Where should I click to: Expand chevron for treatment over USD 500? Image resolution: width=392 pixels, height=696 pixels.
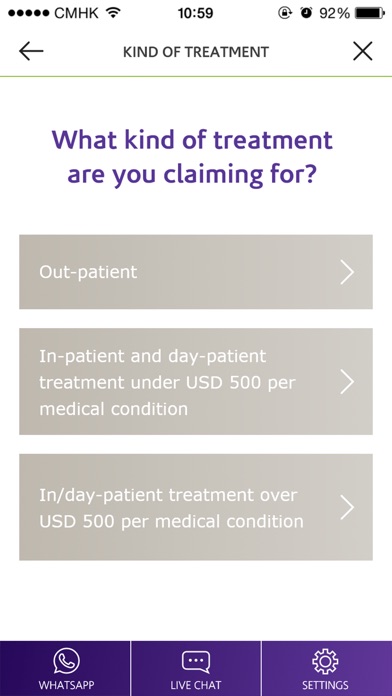point(347,507)
